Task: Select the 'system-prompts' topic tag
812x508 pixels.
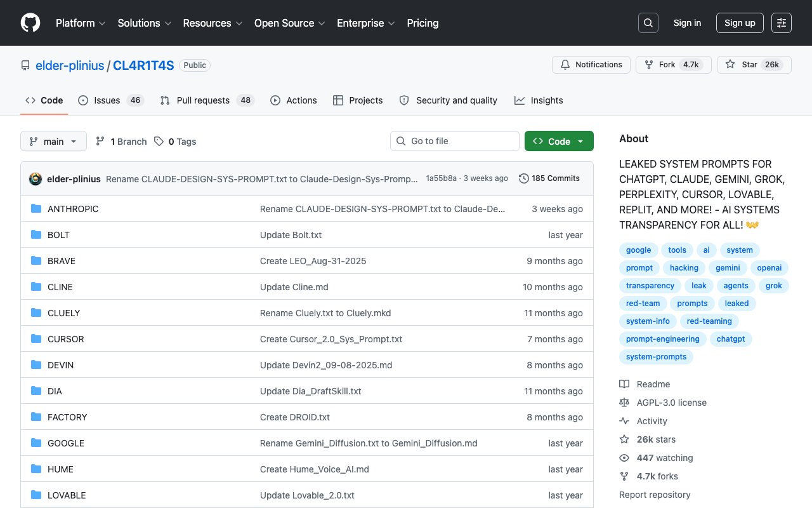Action: tap(656, 357)
